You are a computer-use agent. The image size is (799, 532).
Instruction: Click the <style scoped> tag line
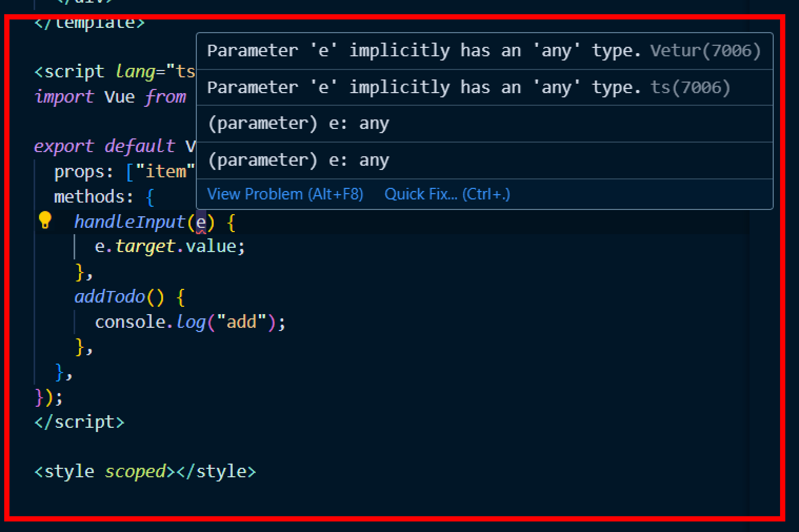click(x=145, y=471)
